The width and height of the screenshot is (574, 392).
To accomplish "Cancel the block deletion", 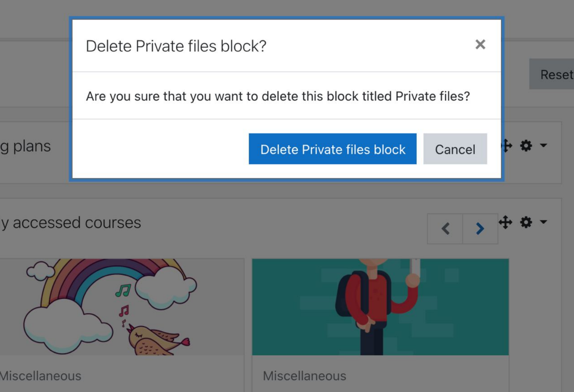I will tap(455, 149).
